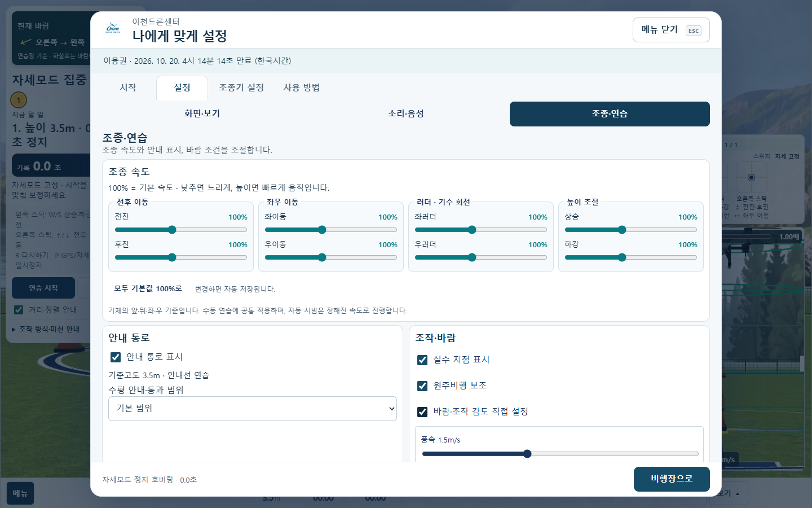Switch to 화면·보기 sub-tab
This screenshot has height=508, width=812.
[x=202, y=113]
